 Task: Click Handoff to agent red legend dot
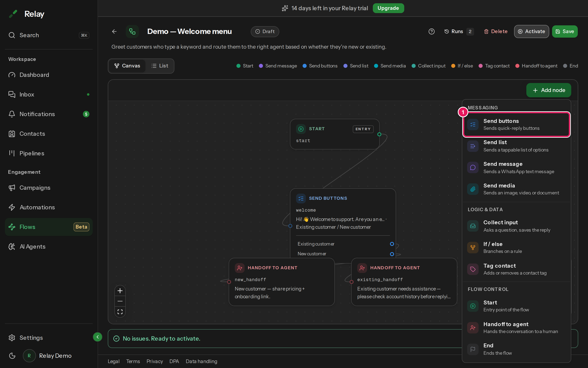click(x=517, y=66)
